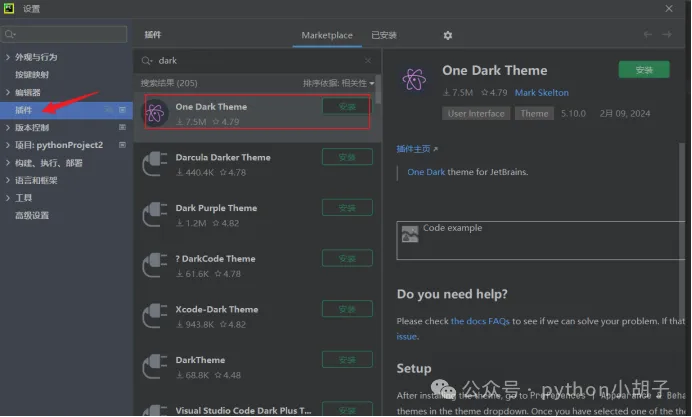The image size is (692, 417).
Task: Click the Code example image placeholder
Action: pos(410,234)
